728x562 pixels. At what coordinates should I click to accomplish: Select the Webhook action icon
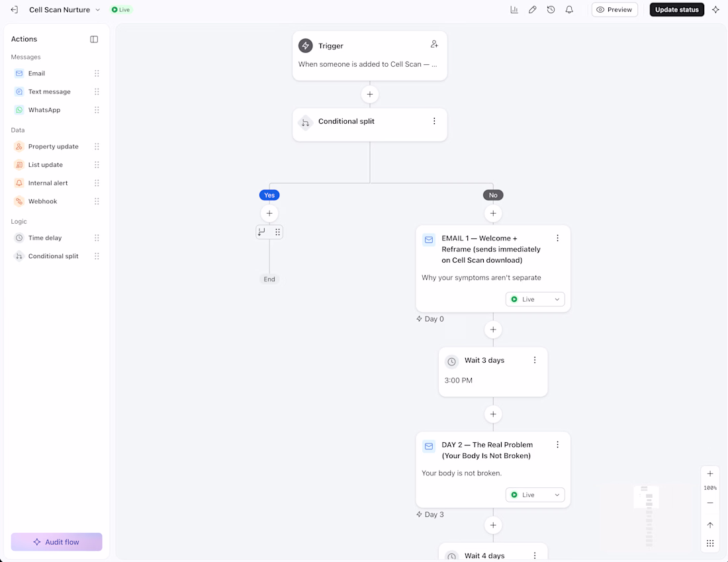pos(19,201)
